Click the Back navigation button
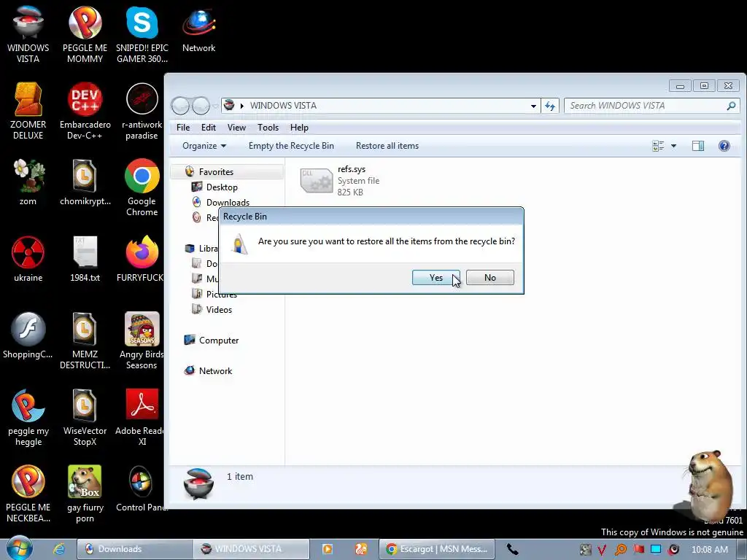This screenshot has width=747, height=560. [181, 106]
